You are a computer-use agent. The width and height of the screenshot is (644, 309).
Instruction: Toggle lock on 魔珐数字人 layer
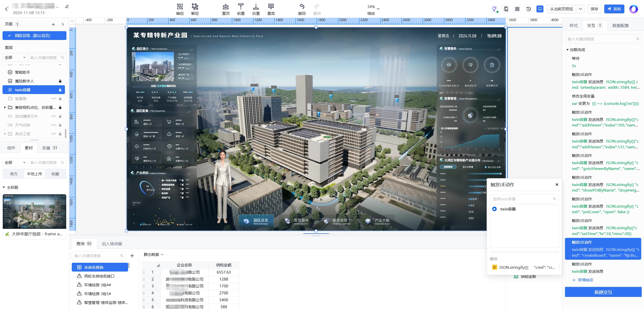click(x=60, y=81)
